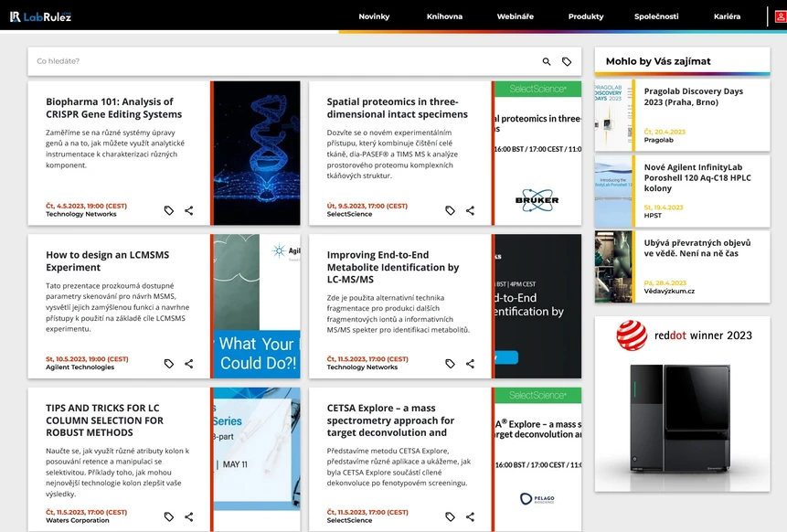
Task: Open Spatial proteomics in three-dimensional title
Action: click(x=397, y=108)
